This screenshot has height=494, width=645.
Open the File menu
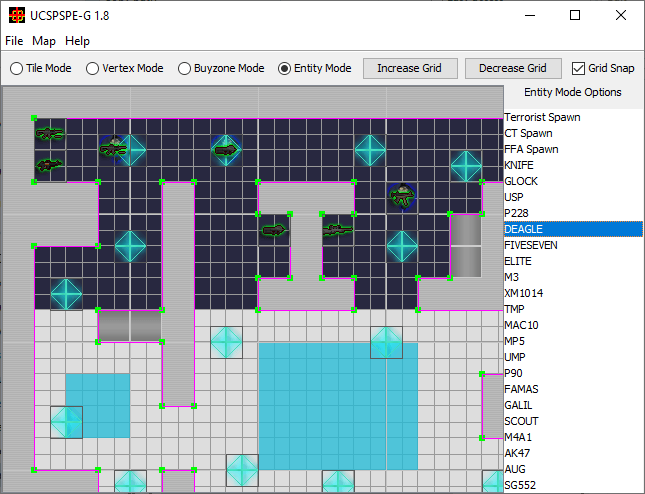pyautogui.click(x=14, y=41)
